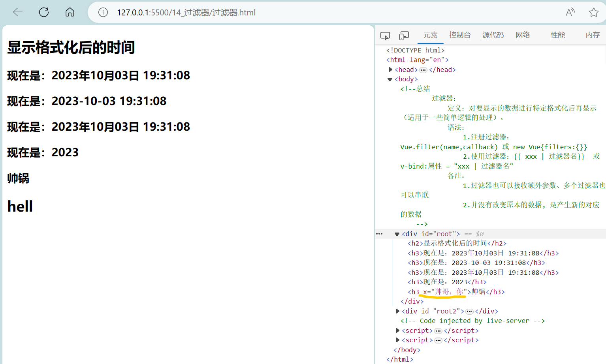Collapse the body element arrow
This screenshot has width=606, height=364.
pos(390,79)
